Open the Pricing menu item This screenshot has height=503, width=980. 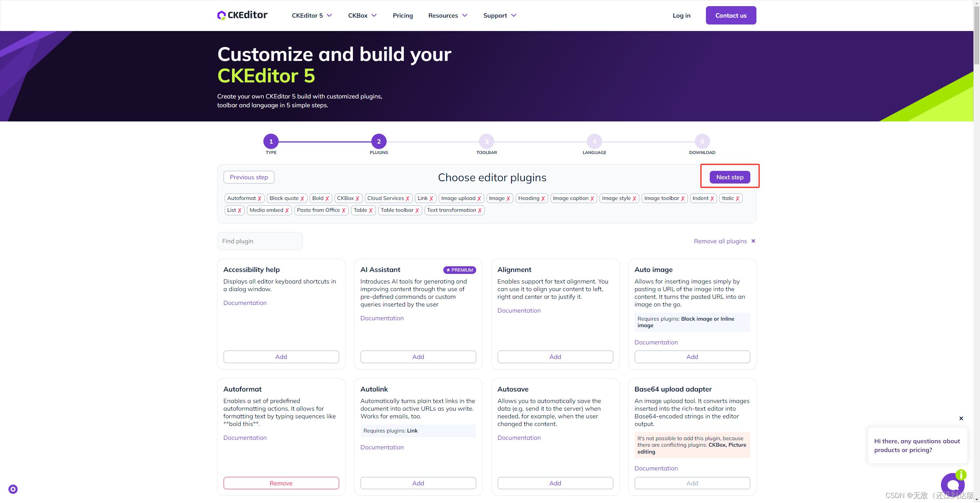coord(403,15)
